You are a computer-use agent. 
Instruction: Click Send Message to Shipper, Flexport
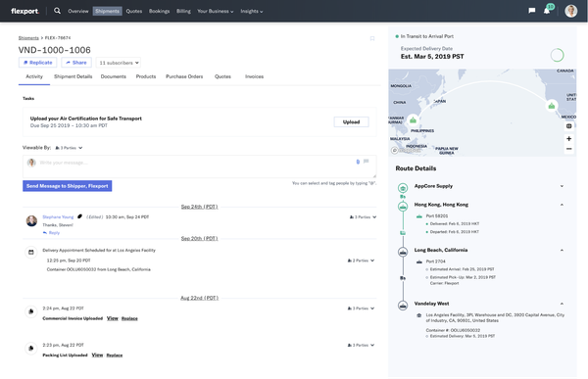tap(67, 186)
